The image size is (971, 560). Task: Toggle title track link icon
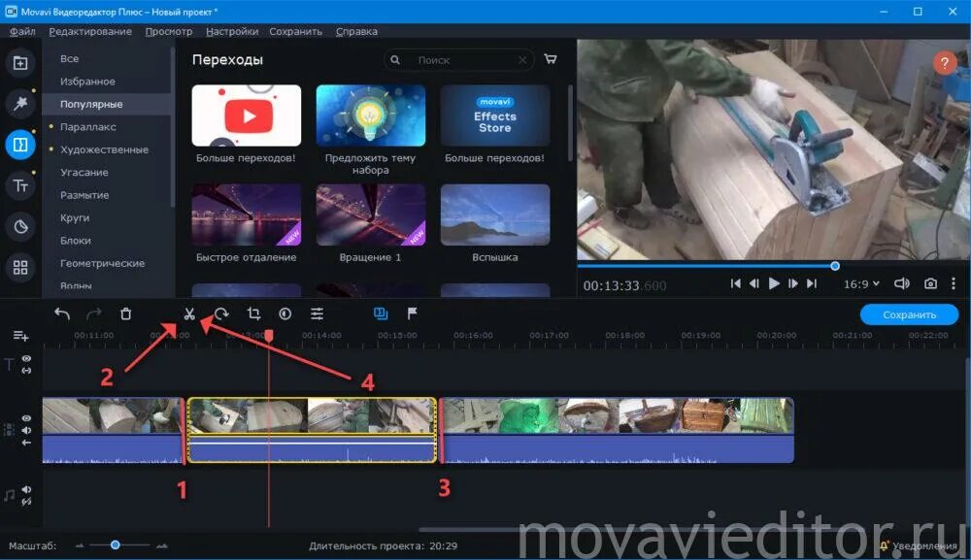[x=26, y=370]
